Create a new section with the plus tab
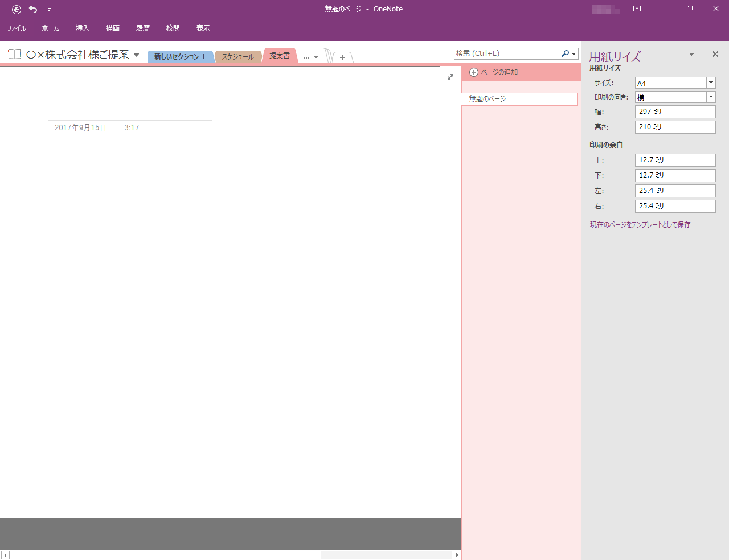The height and width of the screenshot is (560, 729). (342, 57)
